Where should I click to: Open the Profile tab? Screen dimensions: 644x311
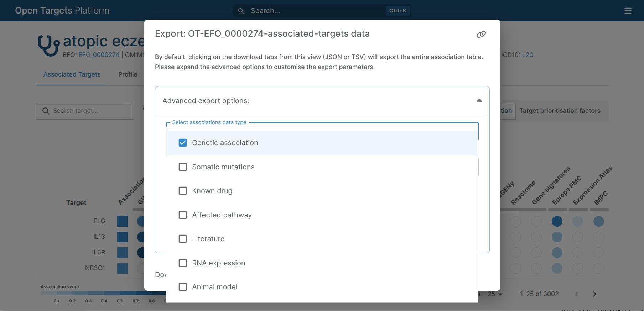click(x=128, y=74)
